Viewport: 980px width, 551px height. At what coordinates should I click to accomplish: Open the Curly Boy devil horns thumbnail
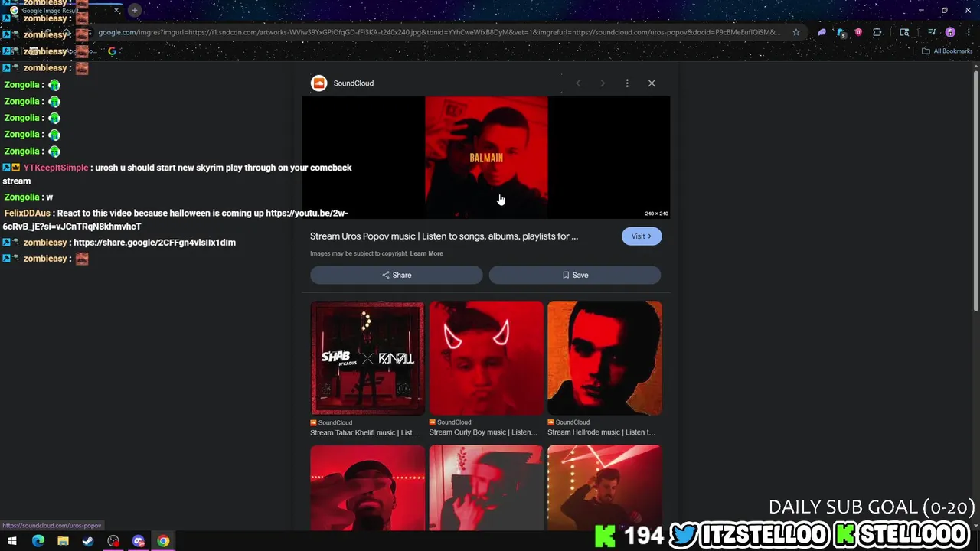[x=486, y=358]
